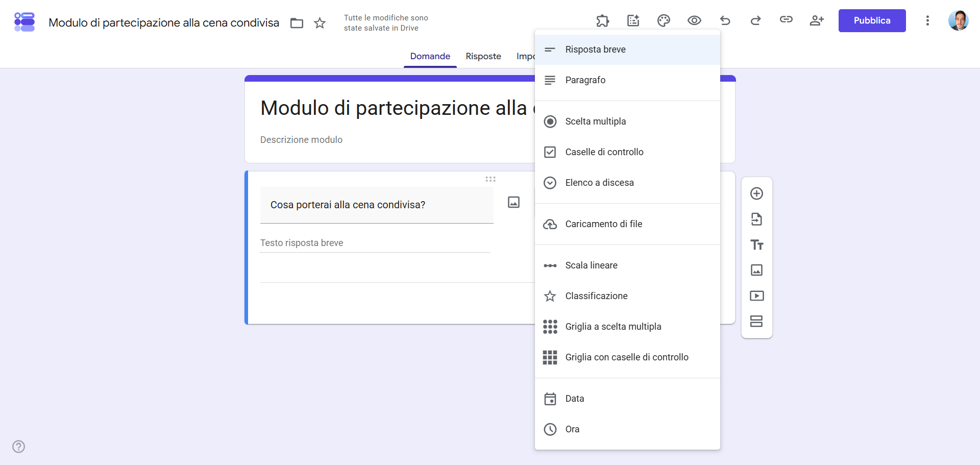The image size is (980, 465).
Task: Add a title and description block
Action: click(x=756, y=245)
